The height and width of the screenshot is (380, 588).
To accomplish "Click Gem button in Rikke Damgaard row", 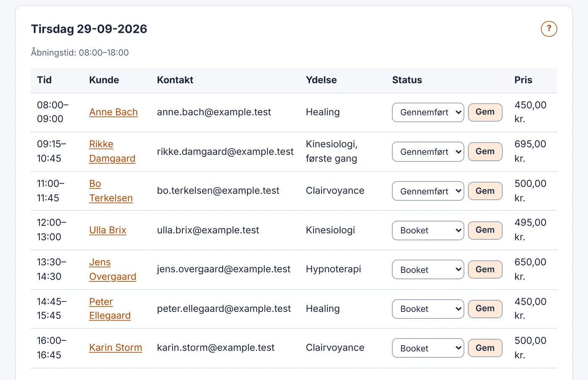I will point(485,152).
